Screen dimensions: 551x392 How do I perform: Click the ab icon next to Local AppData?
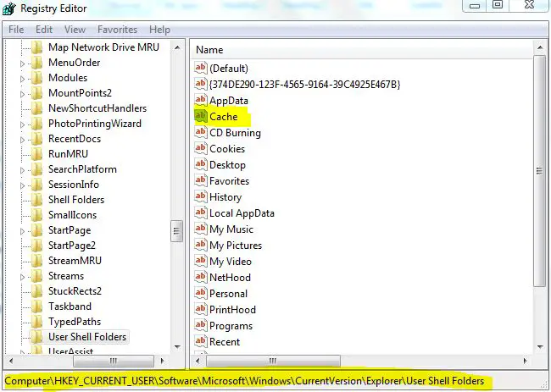tap(200, 213)
